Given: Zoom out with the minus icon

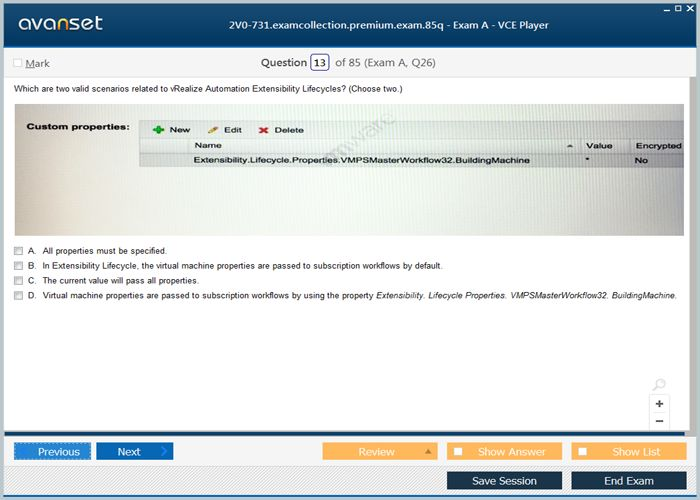Looking at the screenshot, I should click(659, 421).
